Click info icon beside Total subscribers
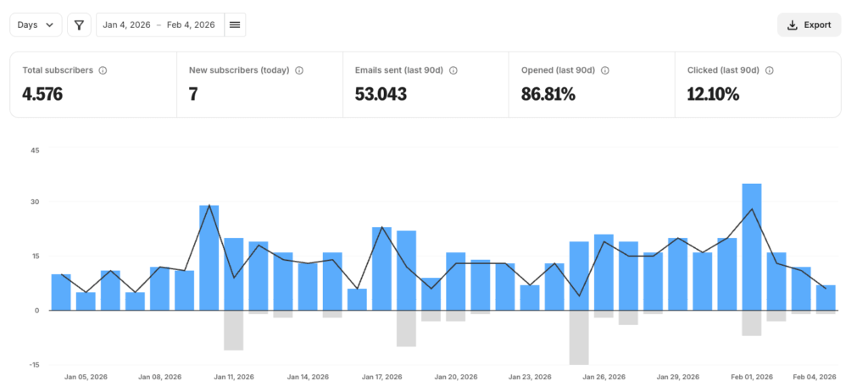The width and height of the screenshot is (868, 392). click(103, 70)
